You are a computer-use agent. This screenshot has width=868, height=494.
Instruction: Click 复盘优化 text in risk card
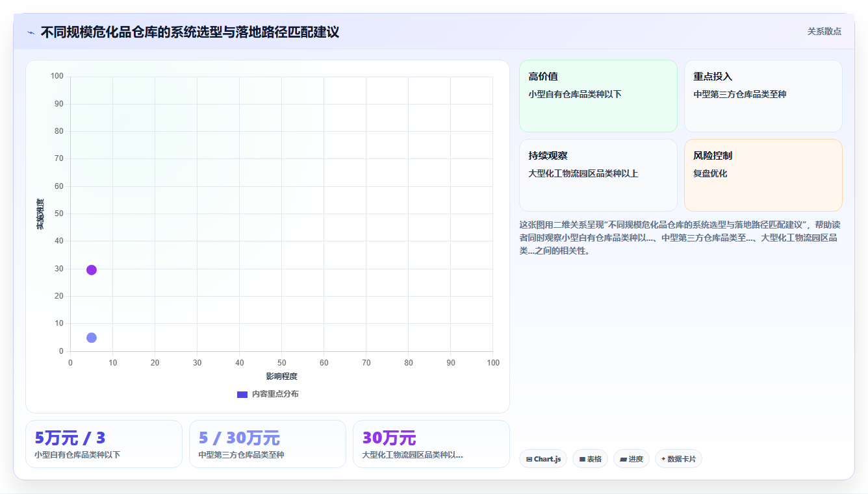point(710,173)
